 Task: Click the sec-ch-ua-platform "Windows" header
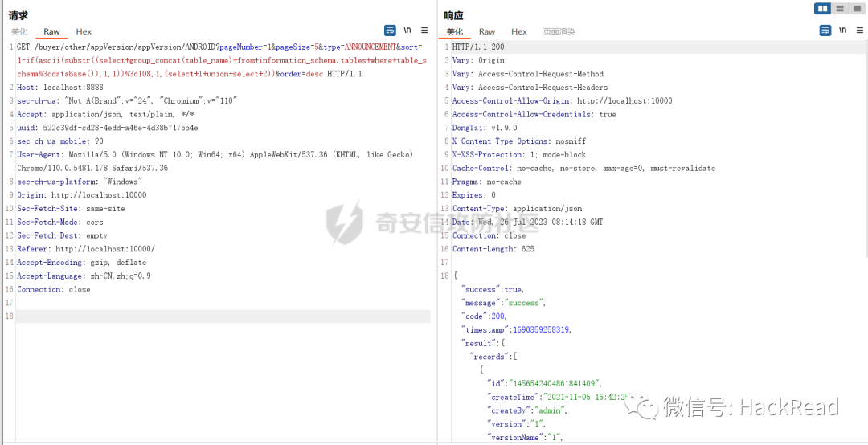(x=79, y=182)
